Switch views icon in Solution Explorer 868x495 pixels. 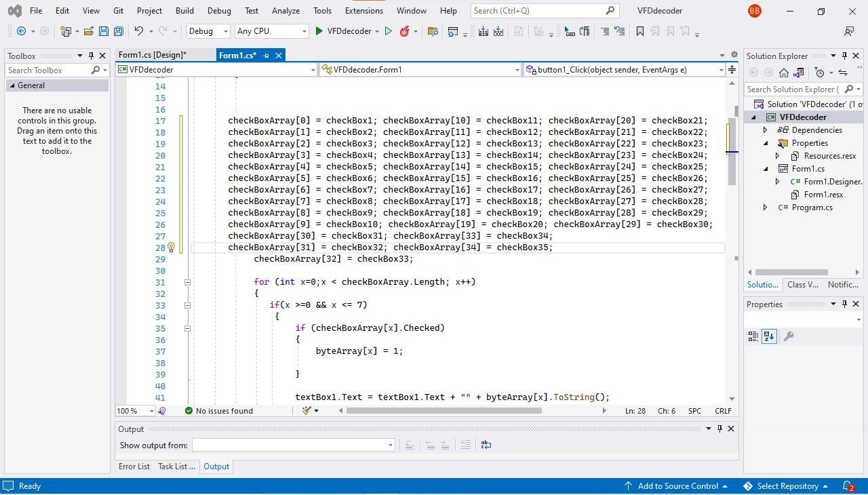pyautogui.click(x=798, y=73)
